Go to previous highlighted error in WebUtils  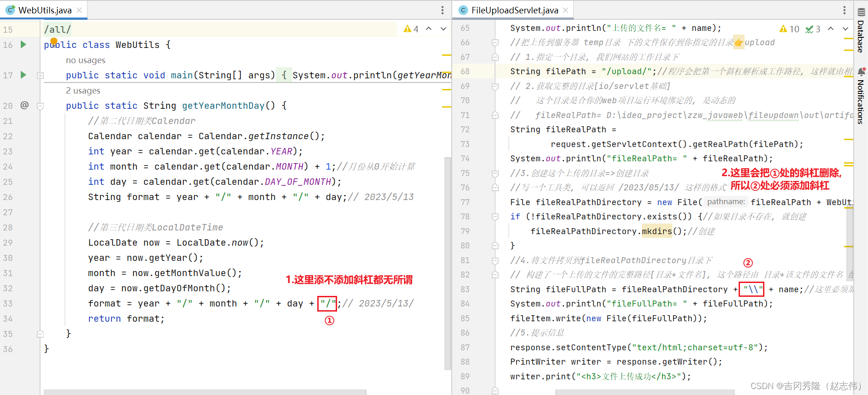tap(429, 29)
